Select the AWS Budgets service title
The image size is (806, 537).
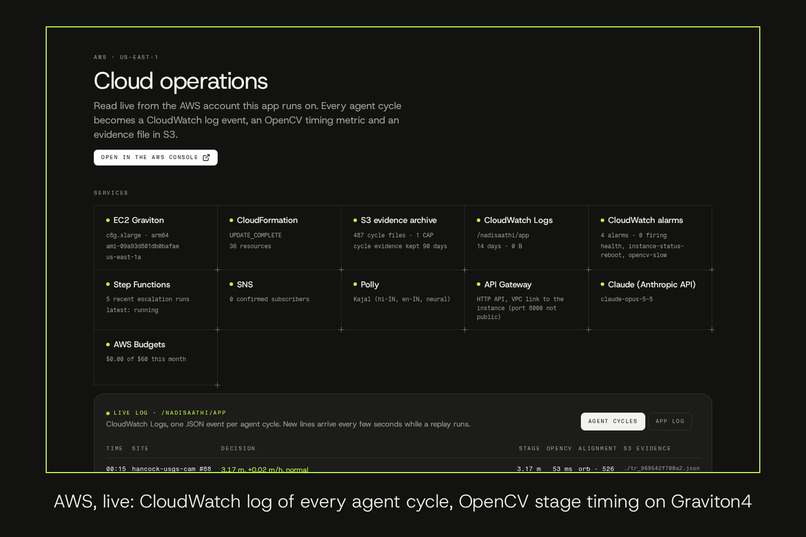pos(139,344)
